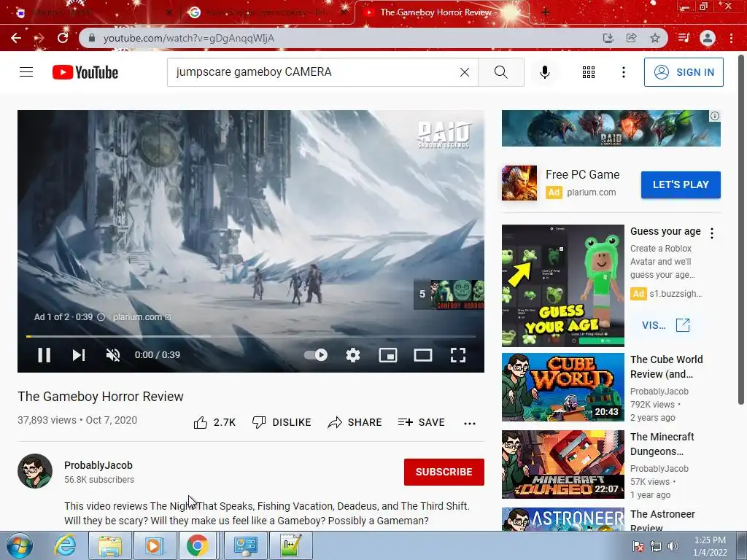Open player settings gear

(x=353, y=355)
